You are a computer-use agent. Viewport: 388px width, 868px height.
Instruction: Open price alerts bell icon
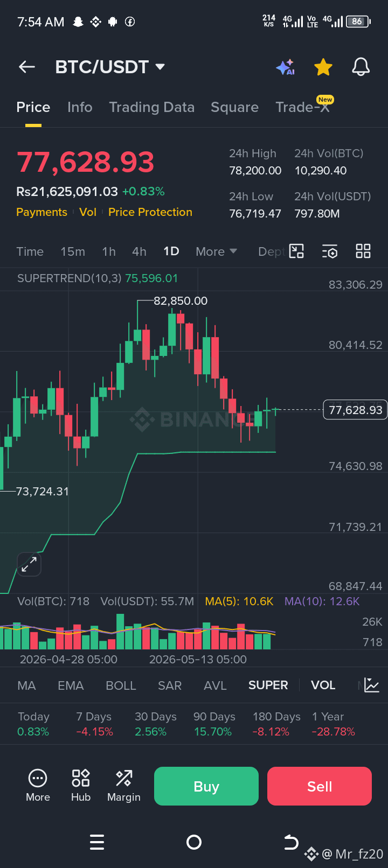361,67
